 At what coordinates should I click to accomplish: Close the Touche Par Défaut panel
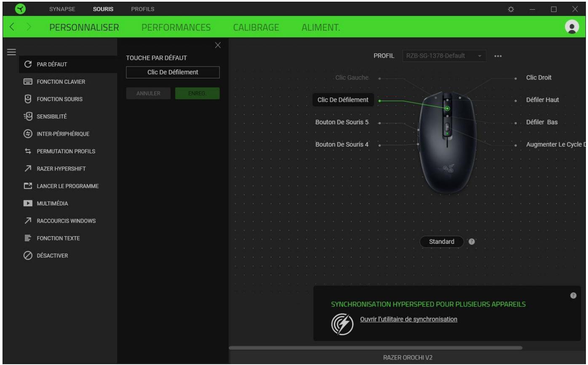click(218, 45)
